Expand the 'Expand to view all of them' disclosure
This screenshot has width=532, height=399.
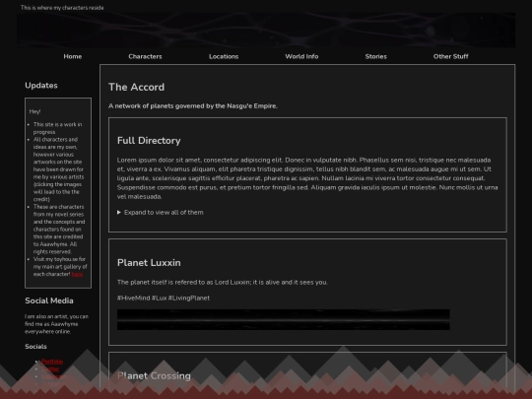click(161, 213)
